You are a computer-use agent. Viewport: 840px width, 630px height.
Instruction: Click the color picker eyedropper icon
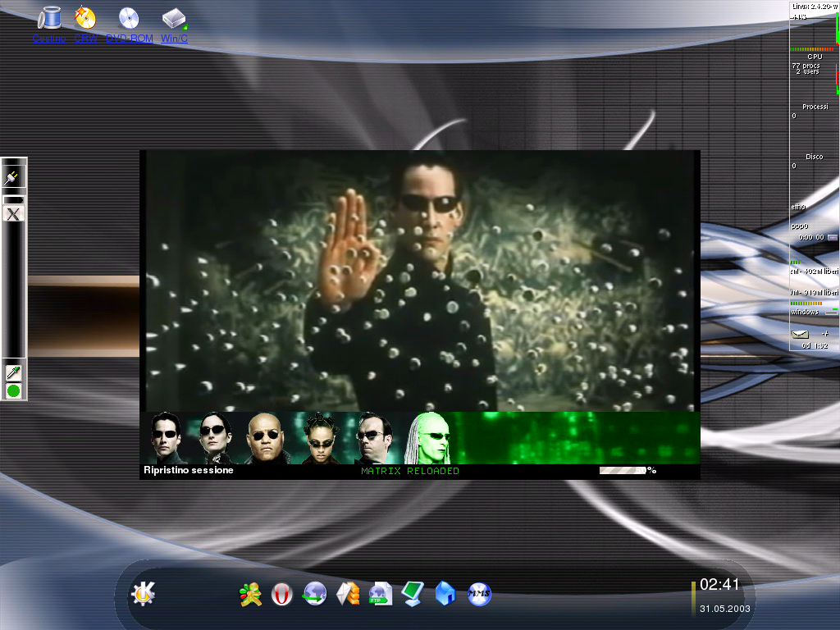click(x=13, y=373)
